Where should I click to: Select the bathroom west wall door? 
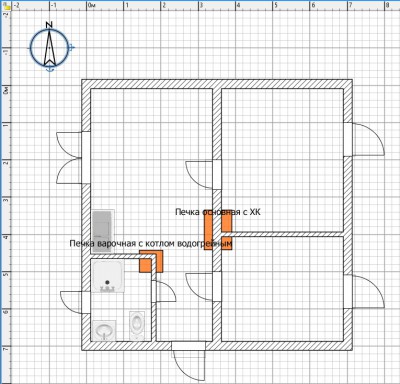coord(75,302)
